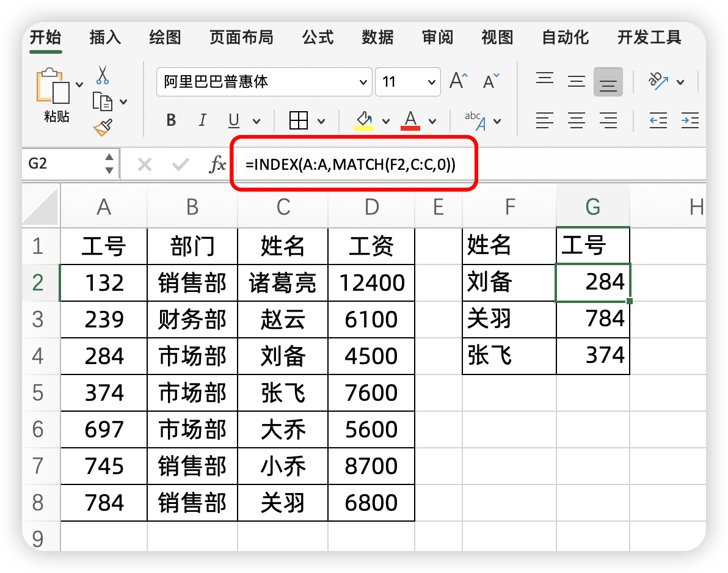Screen dimensions: 728x573
Task: Align text to vertical middle
Action: (x=576, y=82)
